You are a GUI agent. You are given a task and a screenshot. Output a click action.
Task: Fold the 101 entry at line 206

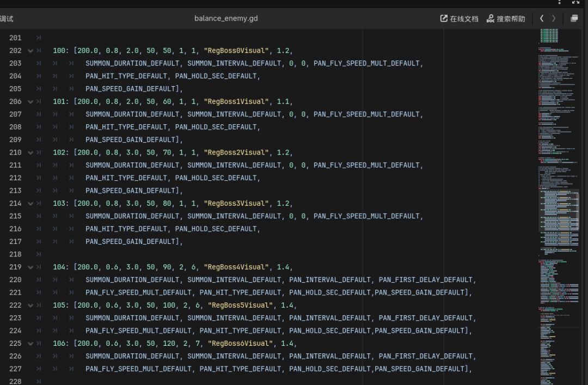30,102
